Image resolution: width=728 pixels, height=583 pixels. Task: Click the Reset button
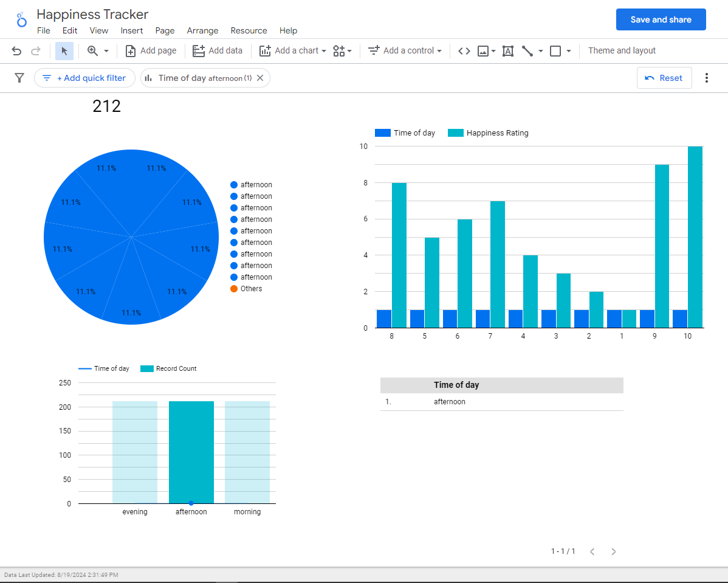pos(664,78)
